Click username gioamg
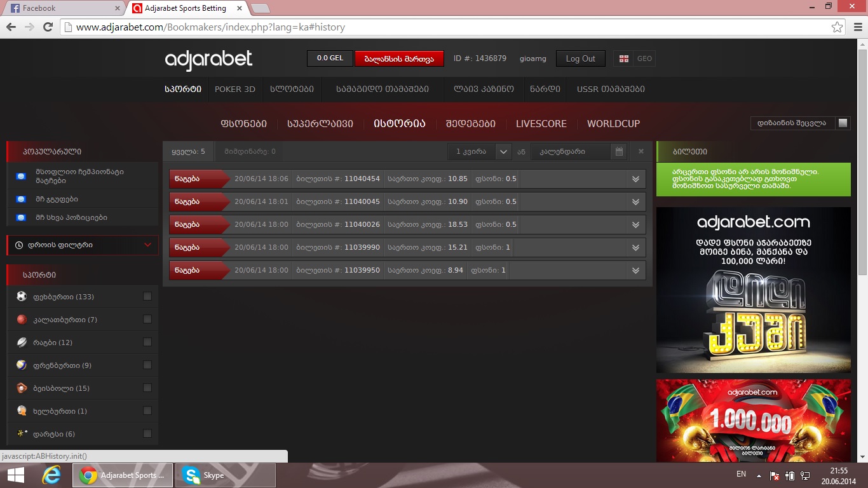 tap(533, 58)
